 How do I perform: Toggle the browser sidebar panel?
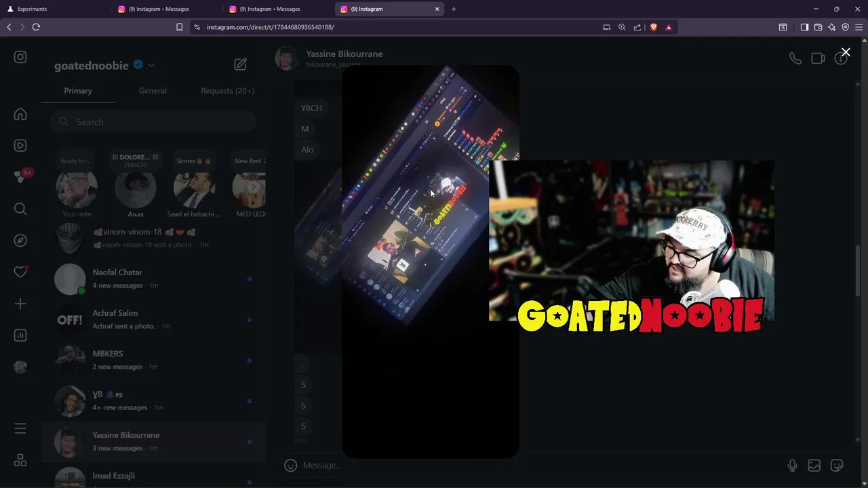pyautogui.click(x=804, y=27)
